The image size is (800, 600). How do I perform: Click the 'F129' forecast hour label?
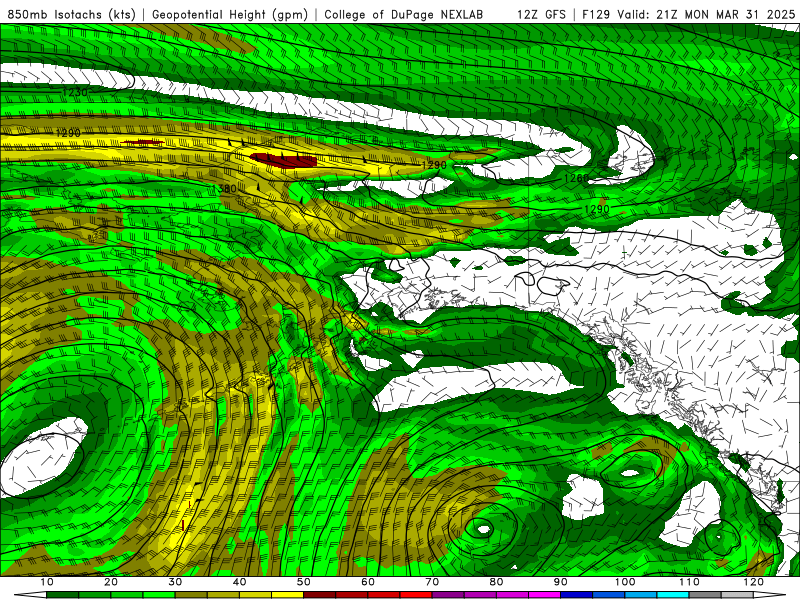click(596, 15)
